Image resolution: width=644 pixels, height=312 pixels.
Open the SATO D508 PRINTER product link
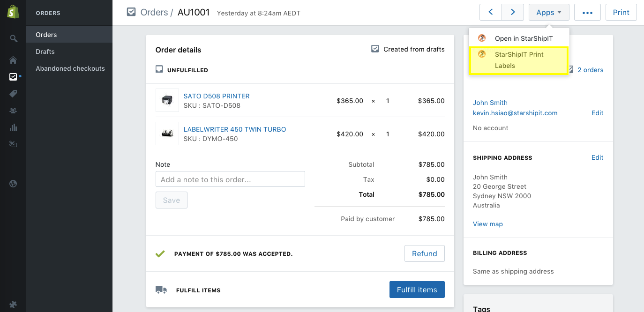217,96
